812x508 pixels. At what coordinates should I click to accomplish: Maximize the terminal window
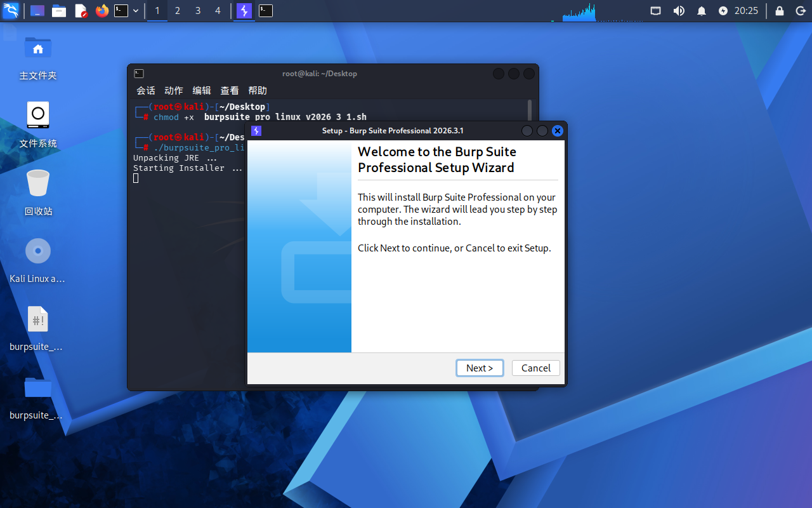(x=514, y=74)
